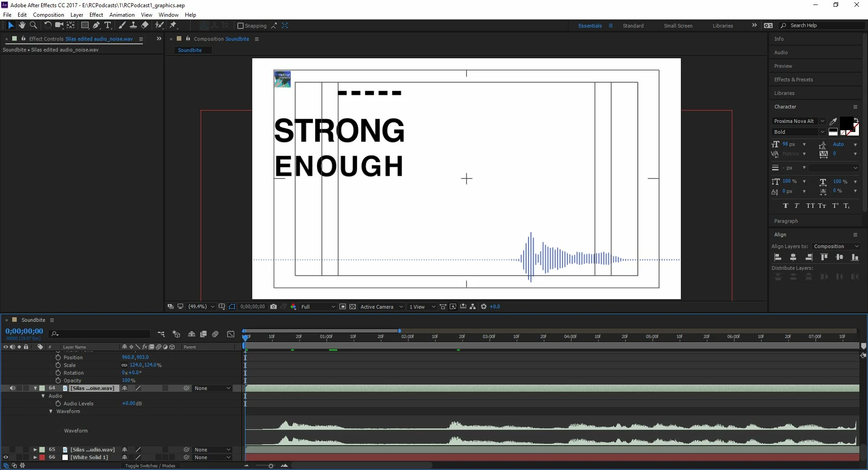Click Align Bottom icon in Align panel
868x470 pixels.
pos(855,257)
